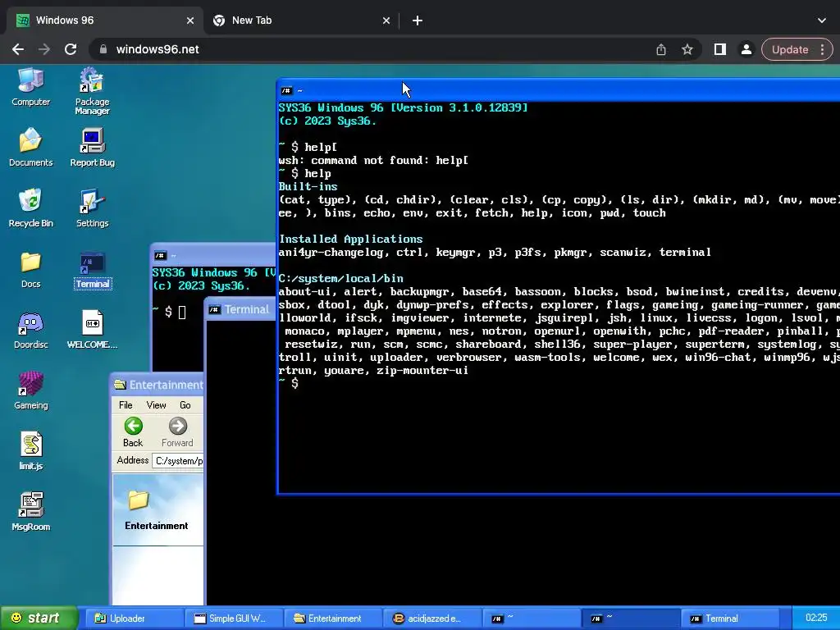Launch the MsgRoom desktop shortcut
This screenshot has height=630, width=840.
pyautogui.click(x=30, y=512)
